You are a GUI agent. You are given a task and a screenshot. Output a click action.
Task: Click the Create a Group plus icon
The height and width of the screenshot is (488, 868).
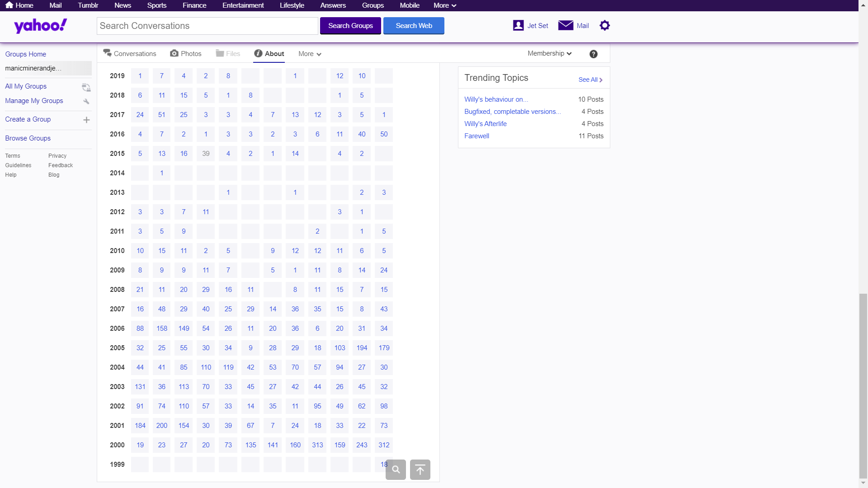pyautogui.click(x=86, y=120)
